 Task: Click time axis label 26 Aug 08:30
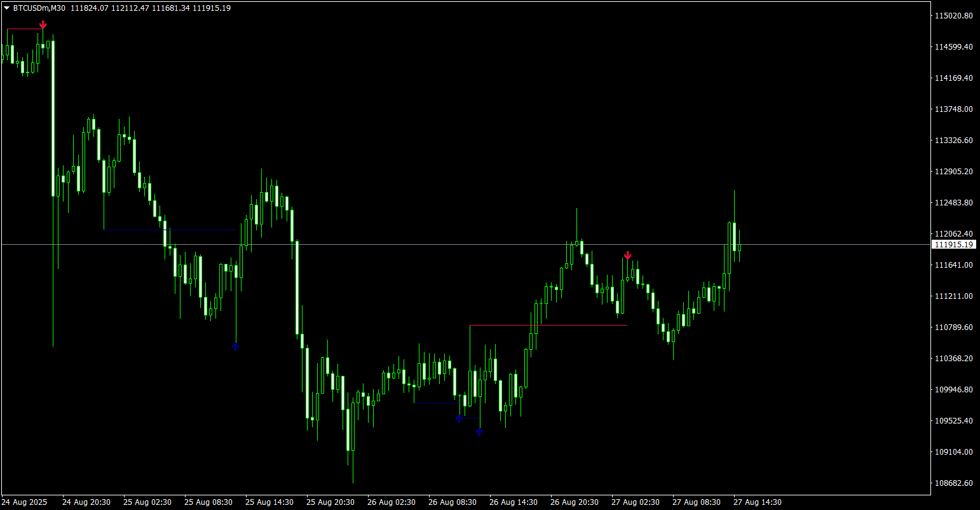tap(453, 502)
